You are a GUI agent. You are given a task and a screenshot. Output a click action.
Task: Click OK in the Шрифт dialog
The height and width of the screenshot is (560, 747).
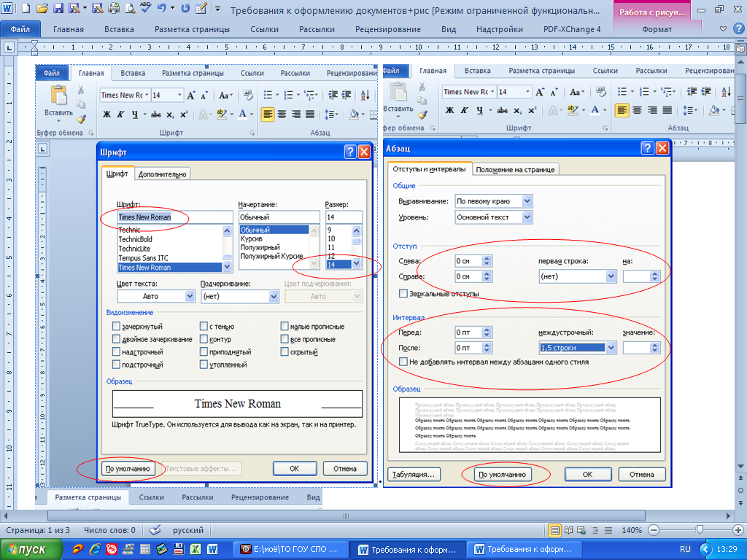(x=295, y=469)
